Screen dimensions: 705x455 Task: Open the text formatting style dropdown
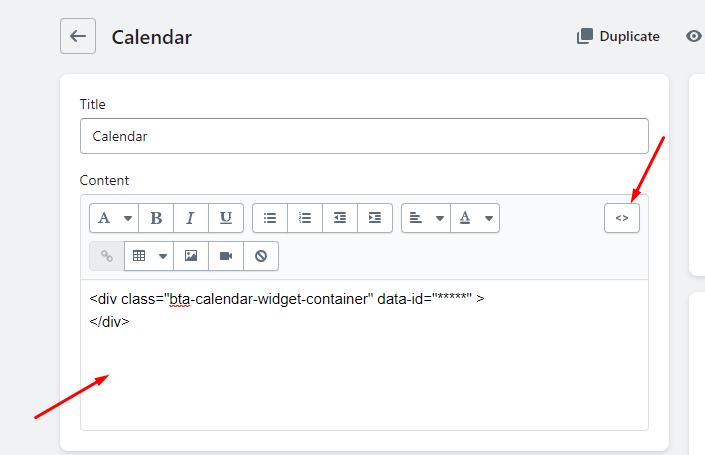[x=114, y=218]
